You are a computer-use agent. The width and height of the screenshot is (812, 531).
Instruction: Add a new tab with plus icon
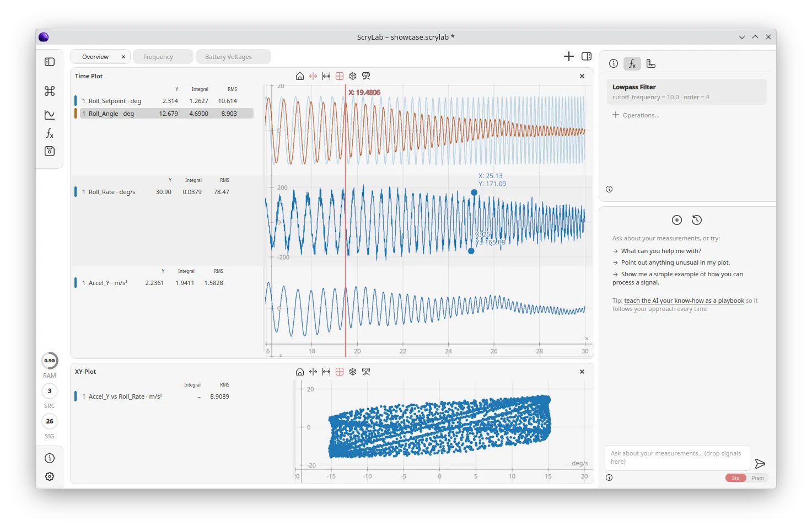(569, 56)
